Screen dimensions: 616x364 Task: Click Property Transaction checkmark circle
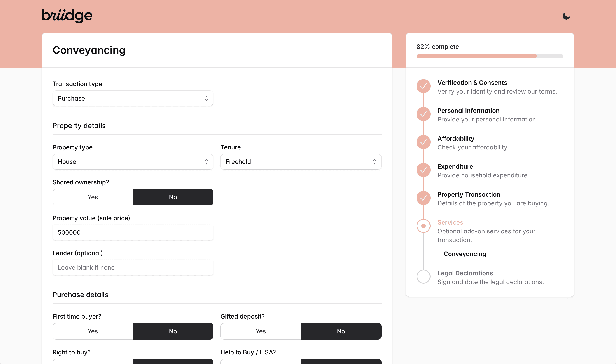tap(423, 198)
